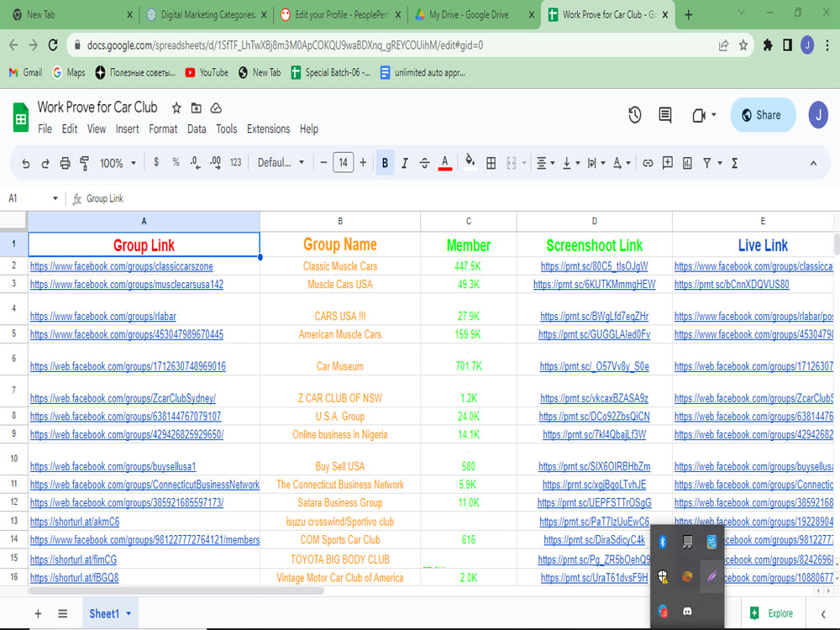Open shorturl.at/akmC6 link

[x=75, y=522]
